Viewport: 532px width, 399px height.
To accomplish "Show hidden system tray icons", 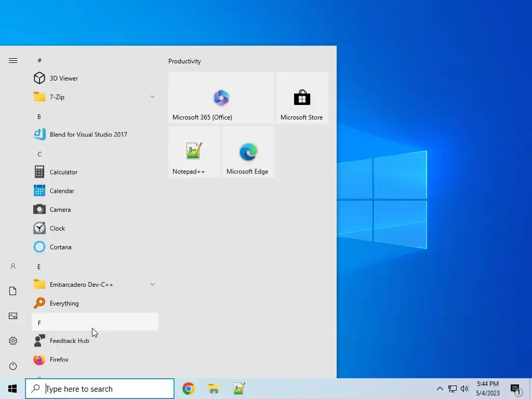I will tap(440, 389).
